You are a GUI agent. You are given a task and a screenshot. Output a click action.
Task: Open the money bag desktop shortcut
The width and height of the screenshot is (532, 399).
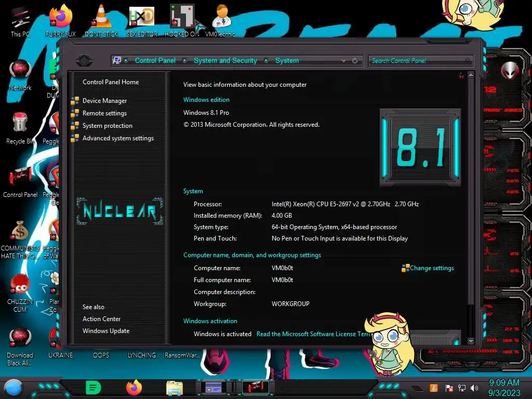(20, 239)
